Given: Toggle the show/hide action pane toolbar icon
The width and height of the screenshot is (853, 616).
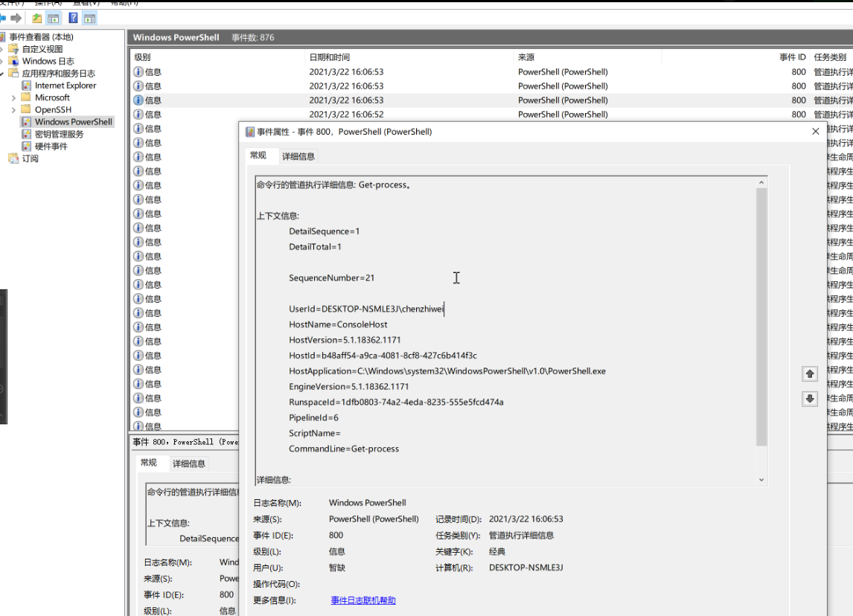Looking at the screenshot, I should tap(88, 17).
